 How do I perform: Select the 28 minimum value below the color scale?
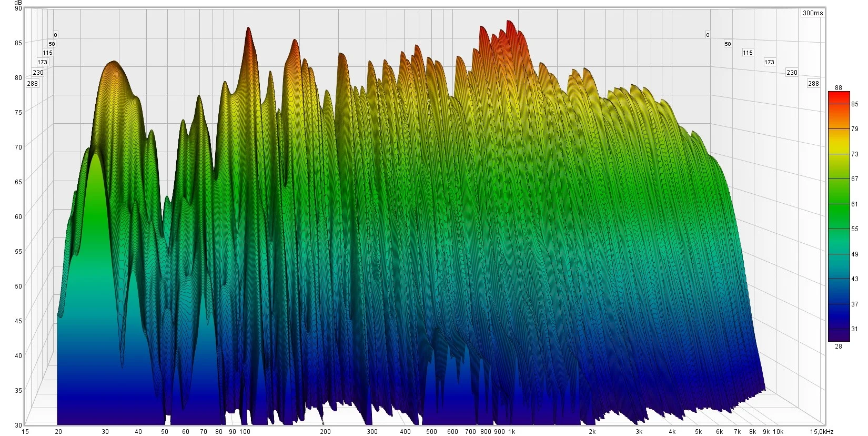point(839,346)
